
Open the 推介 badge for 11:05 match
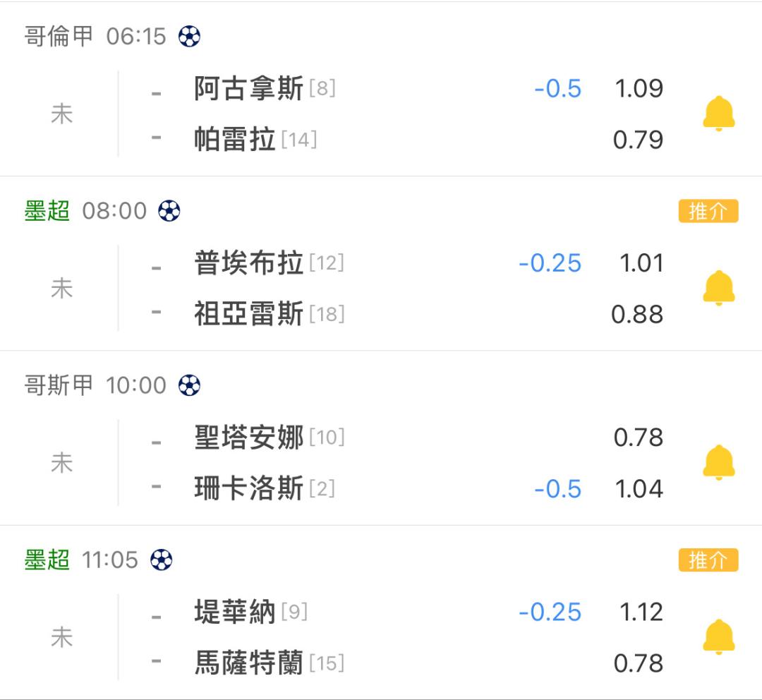tap(708, 560)
